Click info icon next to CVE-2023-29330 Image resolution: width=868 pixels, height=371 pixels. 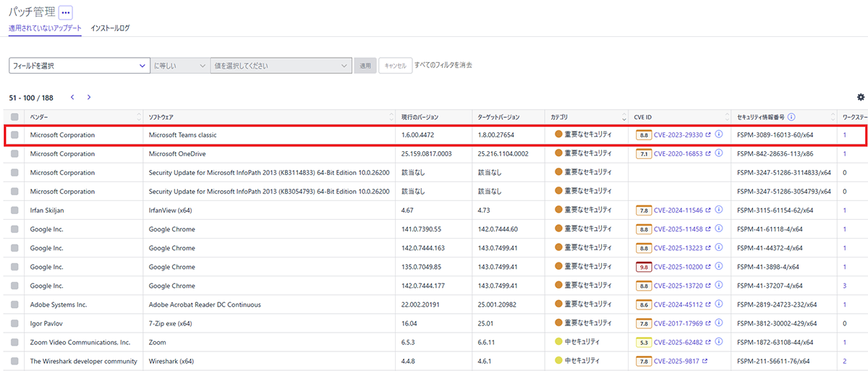coord(719,135)
